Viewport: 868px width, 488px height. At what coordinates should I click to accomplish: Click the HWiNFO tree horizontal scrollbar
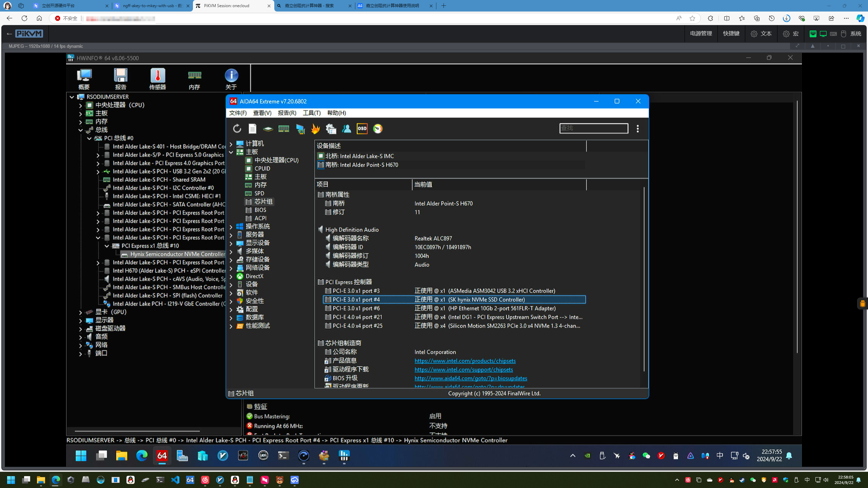(137, 431)
